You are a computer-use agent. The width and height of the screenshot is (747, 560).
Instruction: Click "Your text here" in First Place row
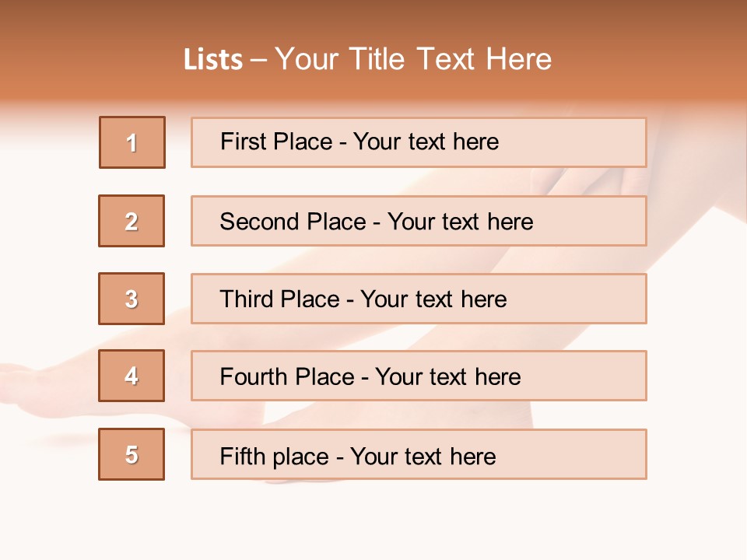[426, 142]
